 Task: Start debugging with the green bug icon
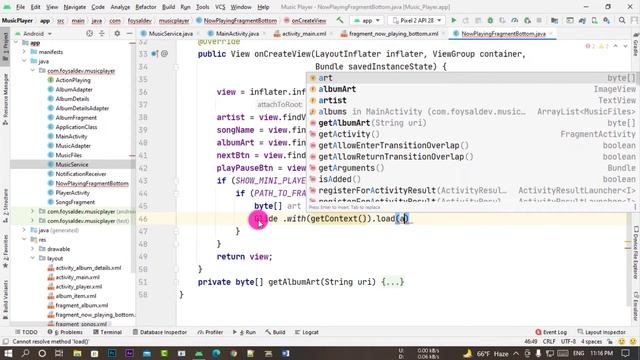[490, 20]
